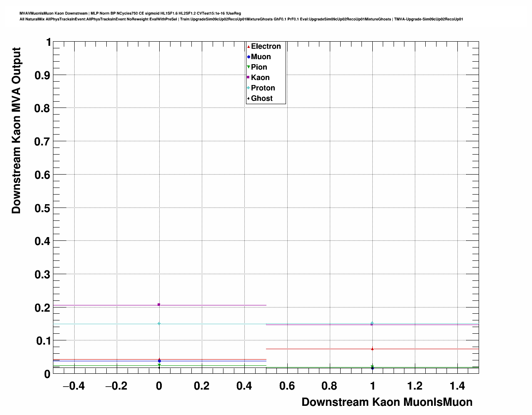Click the purple Kaon horizontal error bar at 0.2
Viewport: 532px width, 415px height.
[160, 305]
